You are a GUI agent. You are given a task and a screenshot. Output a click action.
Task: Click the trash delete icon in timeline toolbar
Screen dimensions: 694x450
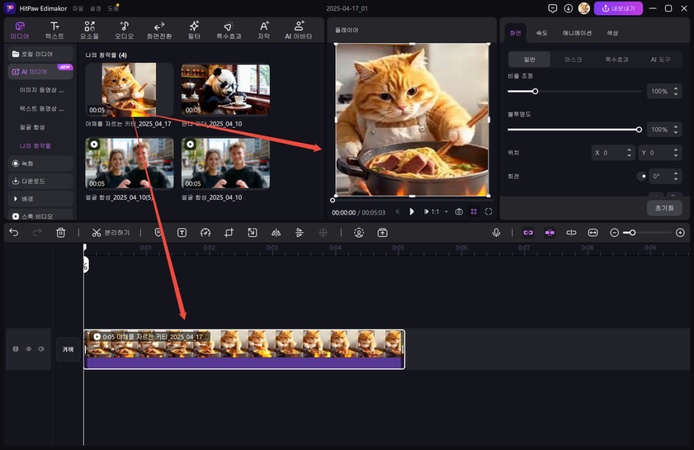[x=61, y=232]
